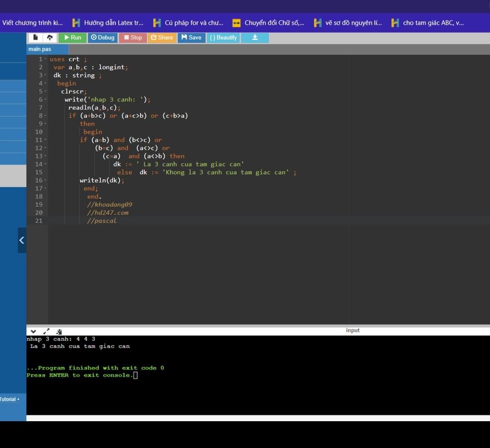This screenshot has height=448, width=490.
Task: Click 'uses crt ;' on line 1
Action: (x=68, y=59)
